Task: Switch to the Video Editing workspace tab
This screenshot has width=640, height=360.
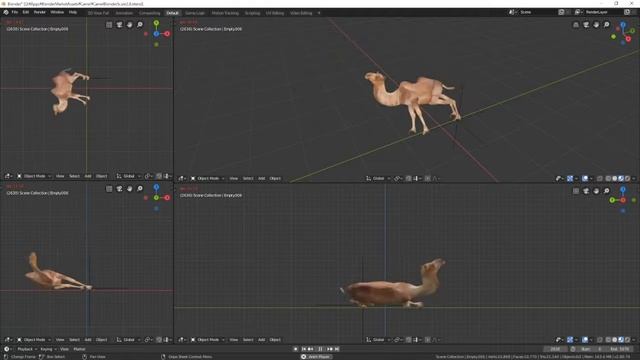Action: 301,13
